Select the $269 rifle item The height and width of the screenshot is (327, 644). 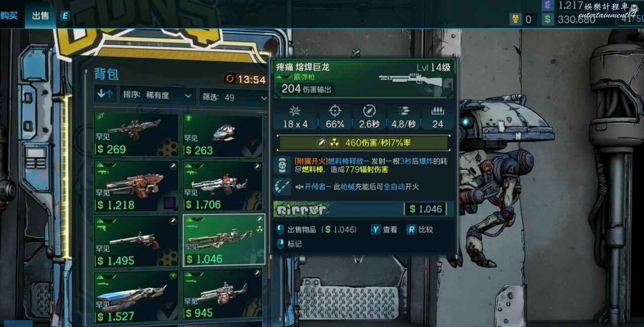click(136, 135)
